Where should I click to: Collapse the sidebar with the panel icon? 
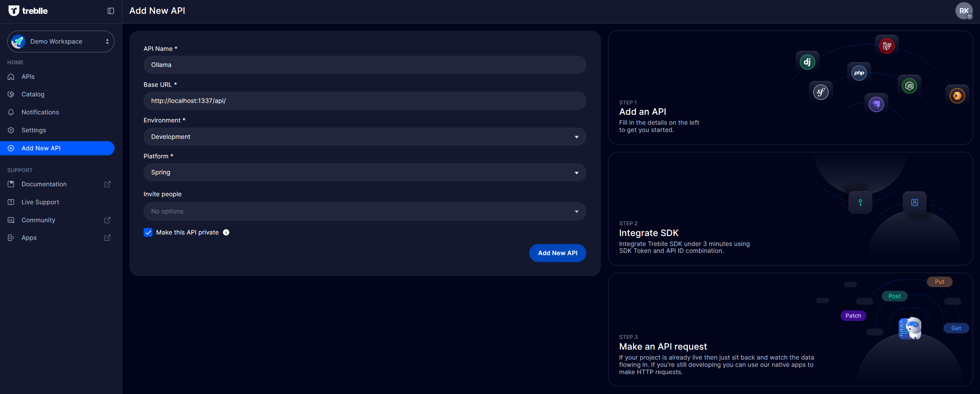click(x=111, y=11)
